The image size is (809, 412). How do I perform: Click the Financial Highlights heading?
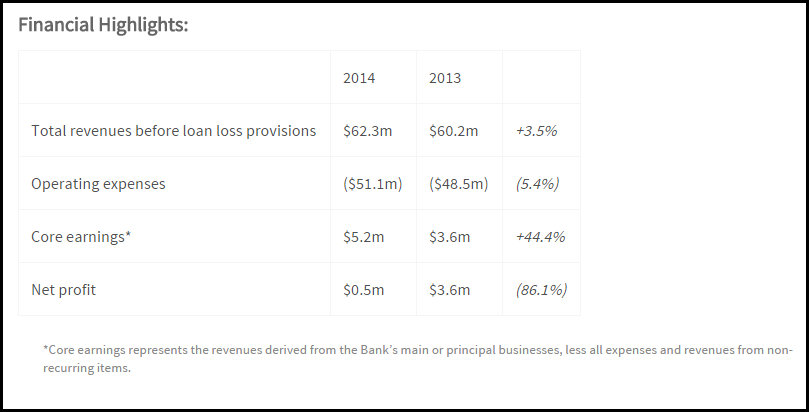click(103, 25)
